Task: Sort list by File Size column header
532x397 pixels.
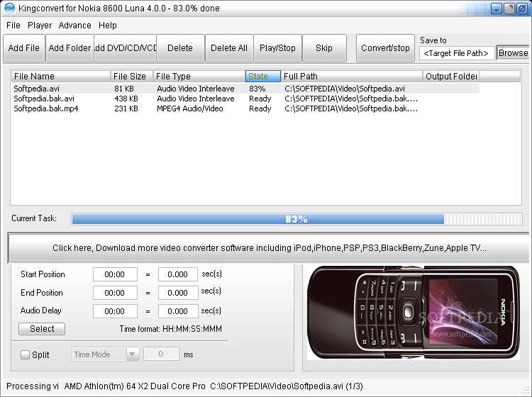Action: [x=132, y=77]
